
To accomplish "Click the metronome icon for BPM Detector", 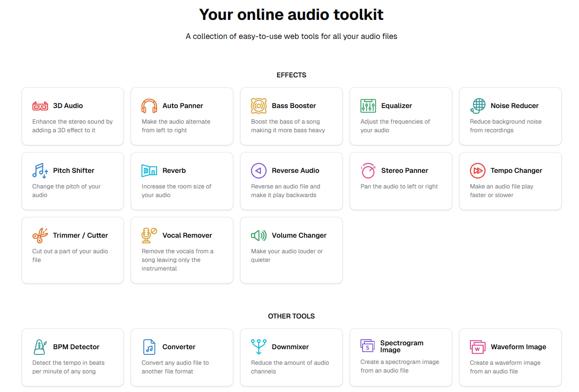I will point(40,347).
